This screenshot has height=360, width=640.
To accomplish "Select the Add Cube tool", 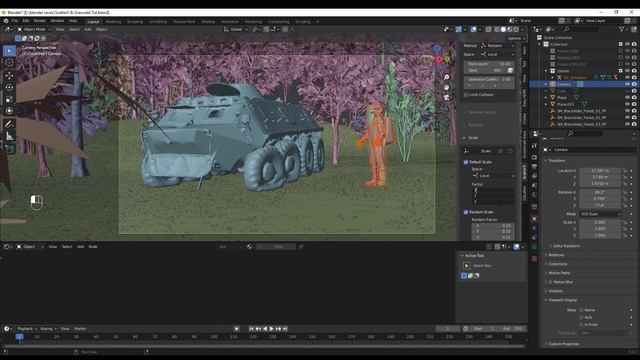I will click(x=9, y=149).
